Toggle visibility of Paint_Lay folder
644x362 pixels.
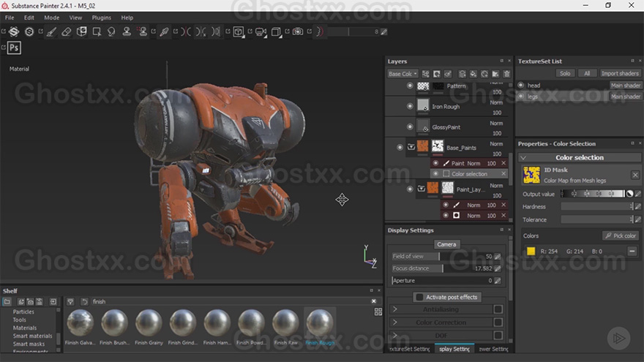[410, 189]
